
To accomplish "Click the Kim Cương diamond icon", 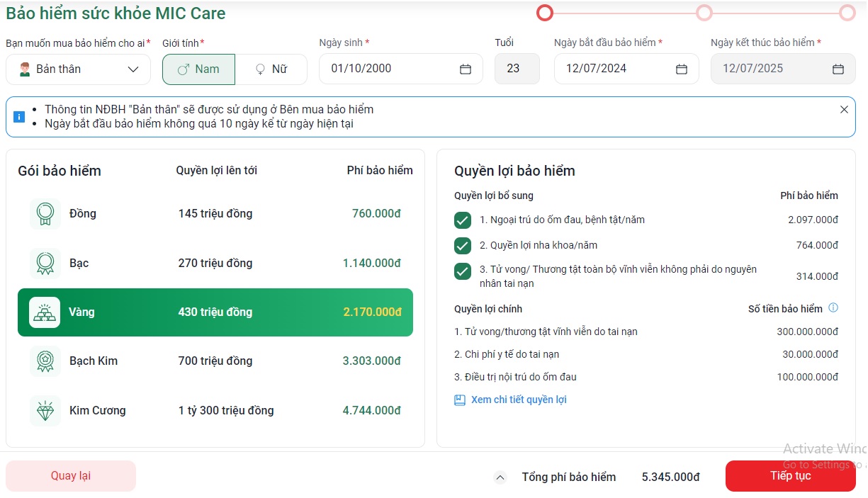I will [x=45, y=410].
